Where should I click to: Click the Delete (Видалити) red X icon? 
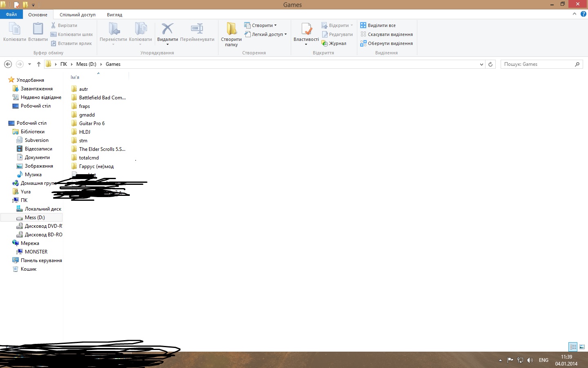coord(167,29)
